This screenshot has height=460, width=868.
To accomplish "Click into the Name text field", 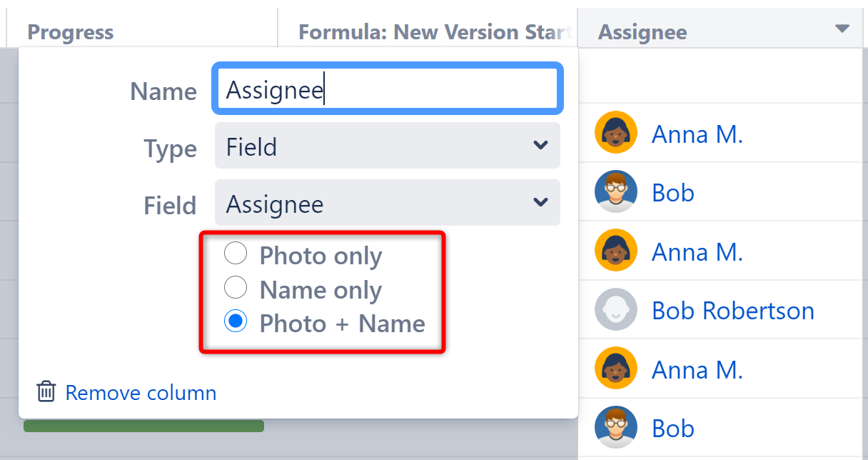I will 387,90.
